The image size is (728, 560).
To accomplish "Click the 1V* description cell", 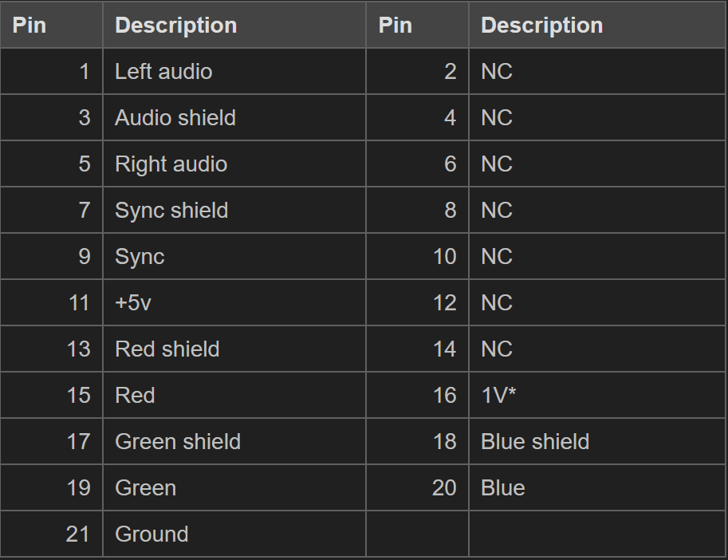I will pyautogui.click(x=498, y=396).
